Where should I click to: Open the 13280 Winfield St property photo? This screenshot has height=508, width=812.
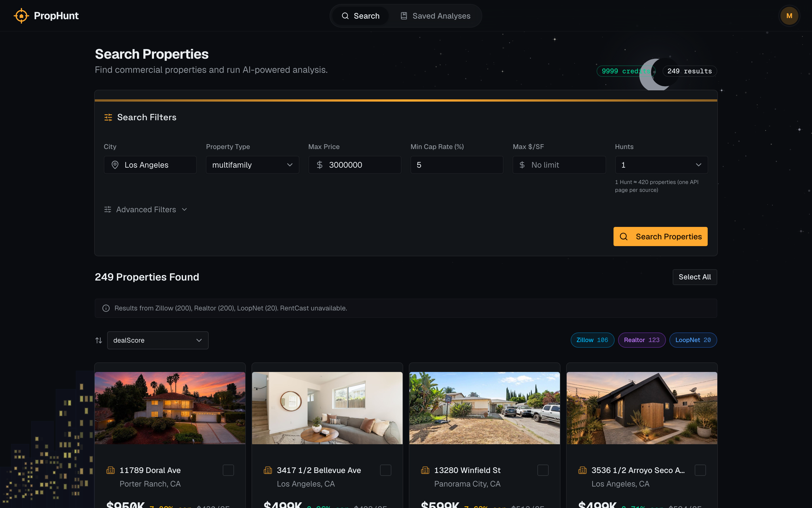[484, 408]
